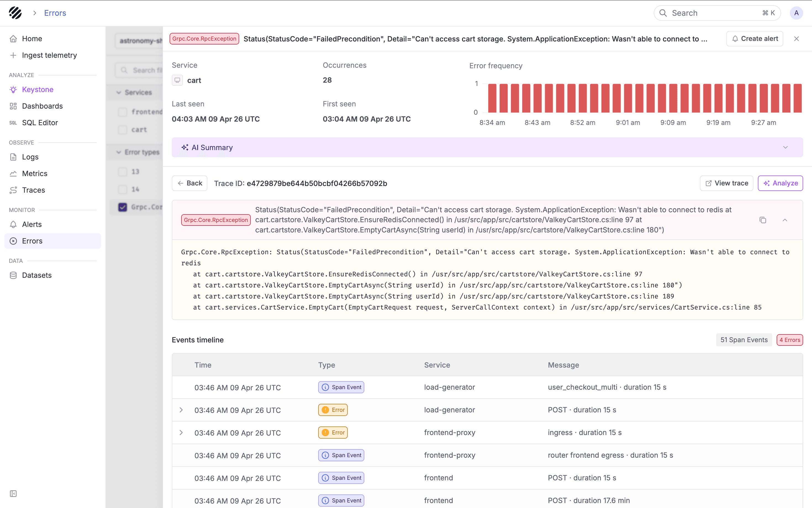
Task: Click the Message column header
Action: [x=563, y=365]
